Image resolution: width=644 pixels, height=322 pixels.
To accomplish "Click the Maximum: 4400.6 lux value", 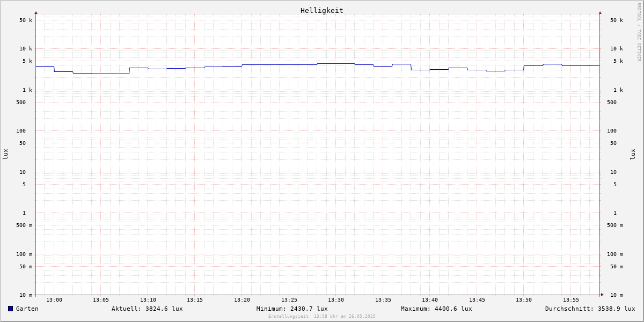I will [x=436, y=309].
